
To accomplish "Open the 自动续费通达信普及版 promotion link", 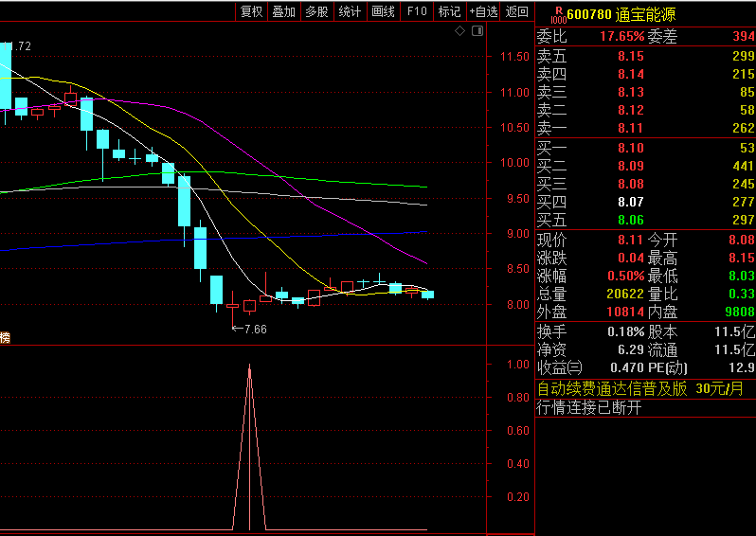I will (640, 388).
